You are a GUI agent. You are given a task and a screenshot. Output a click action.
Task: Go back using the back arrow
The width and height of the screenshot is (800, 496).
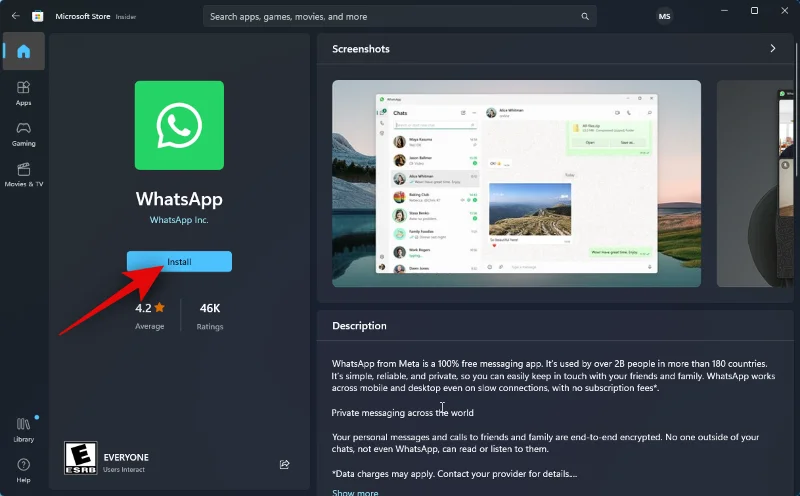[16, 16]
